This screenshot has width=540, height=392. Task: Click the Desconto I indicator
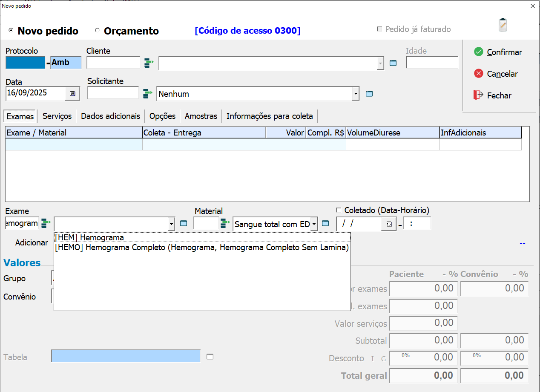pyautogui.click(x=373, y=359)
